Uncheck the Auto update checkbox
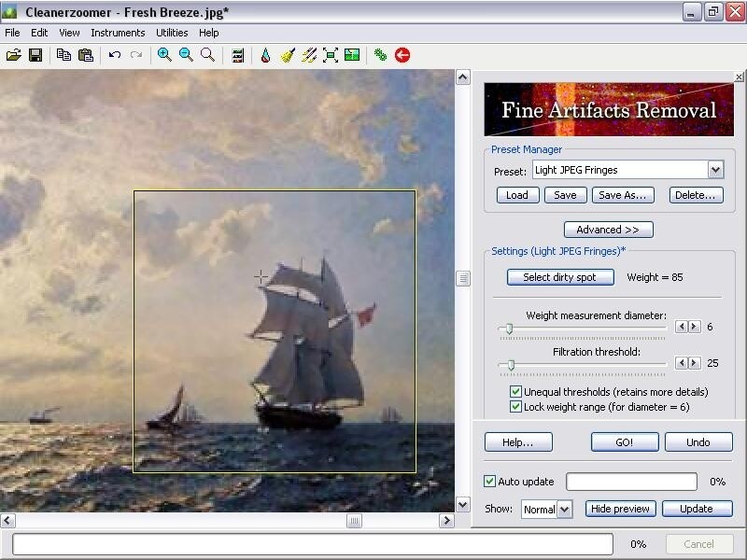This screenshot has height=560, width=747. pyautogui.click(x=489, y=481)
